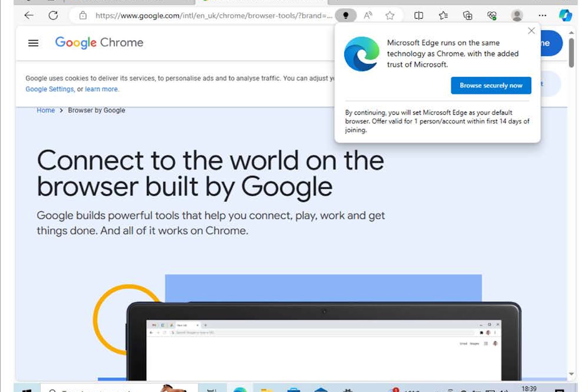The height and width of the screenshot is (392, 588).
Task: Dismiss the Microsoft Edge popup
Action: coord(531,31)
